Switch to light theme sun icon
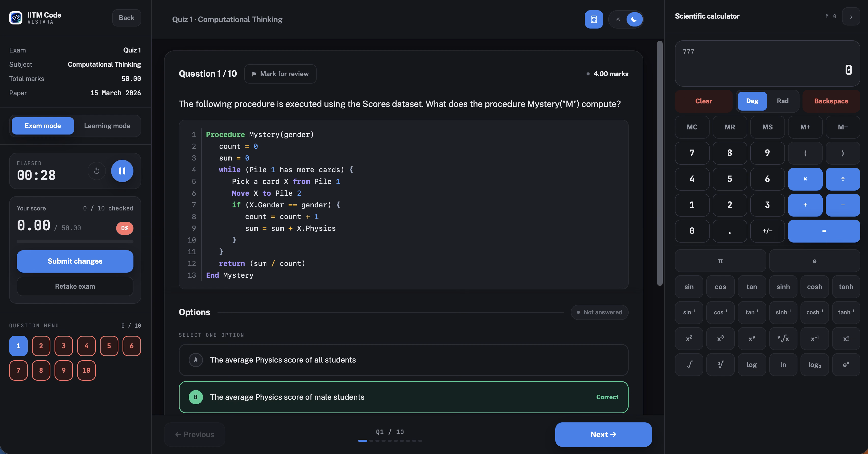 [618, 19]
